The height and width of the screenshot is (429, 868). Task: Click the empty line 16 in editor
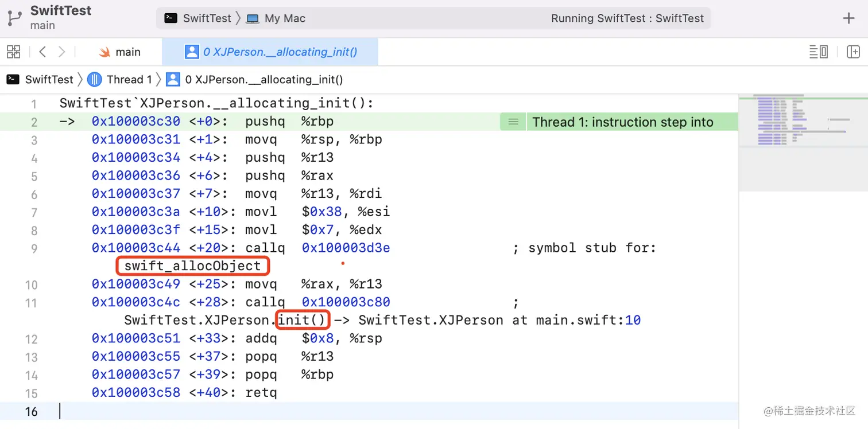point(370,411)
